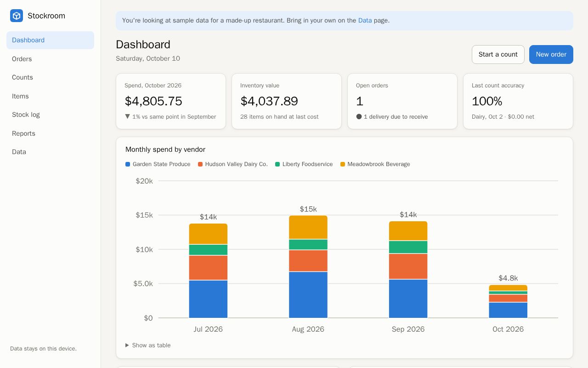
Task: Click the Oct 2026 yellow bar segment
Action: (508, 288)
